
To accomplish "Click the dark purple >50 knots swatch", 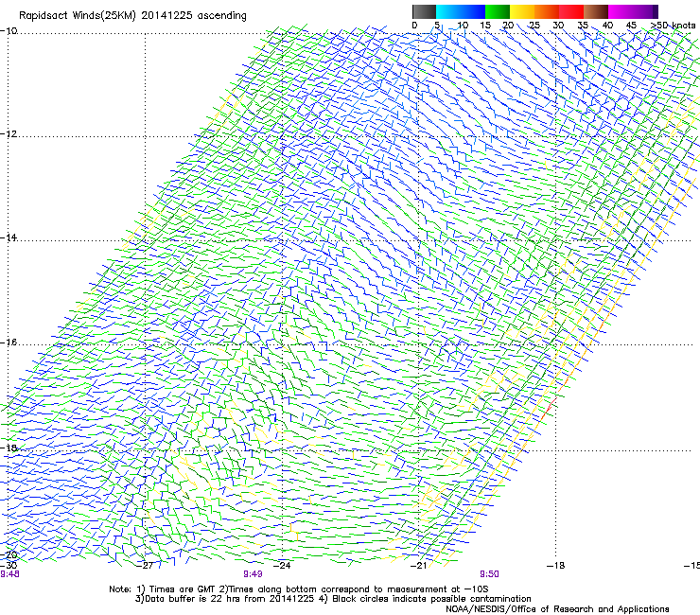I will pyautogui.click(x=655, y=11).
